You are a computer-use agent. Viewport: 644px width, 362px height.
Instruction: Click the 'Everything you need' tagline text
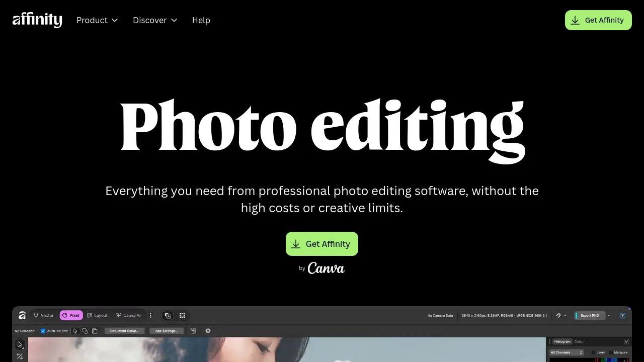pyautogui.click(x=322, y=199)
